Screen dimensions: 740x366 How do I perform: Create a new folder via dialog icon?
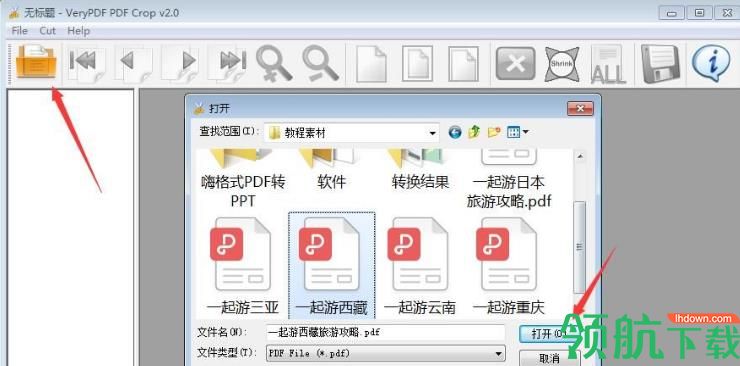pyautogui.click(x=493, y=133)
